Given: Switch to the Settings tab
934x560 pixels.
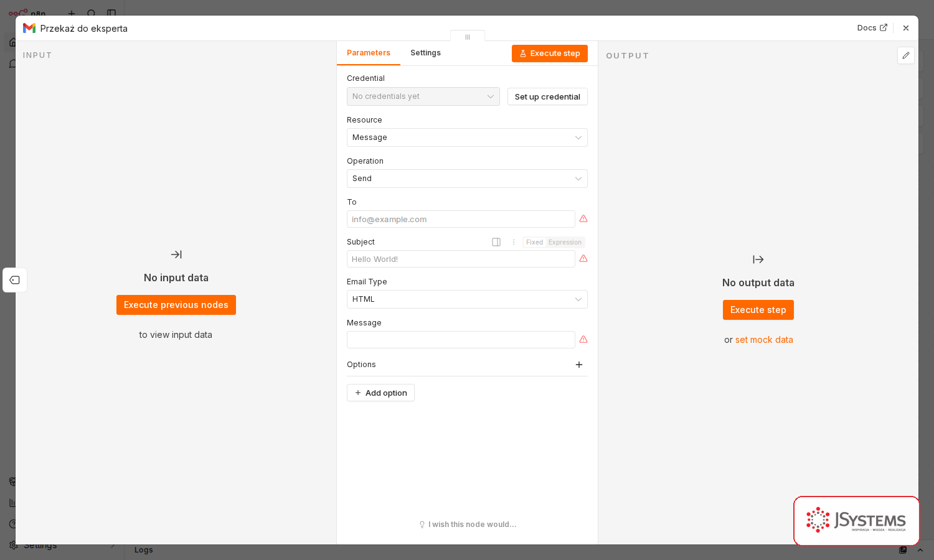Looking at the screenshot, I should pyautogui.click(x=425, y=53).
